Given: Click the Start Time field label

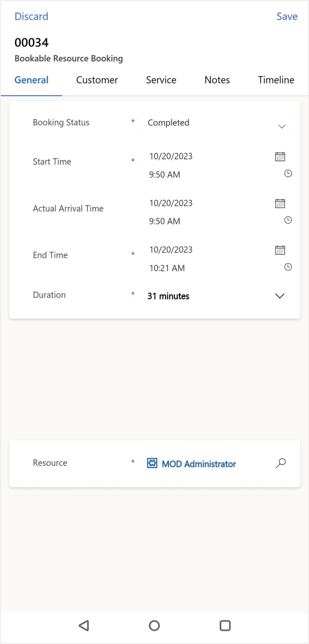Looking at the screenshot, I should [52, 162].
